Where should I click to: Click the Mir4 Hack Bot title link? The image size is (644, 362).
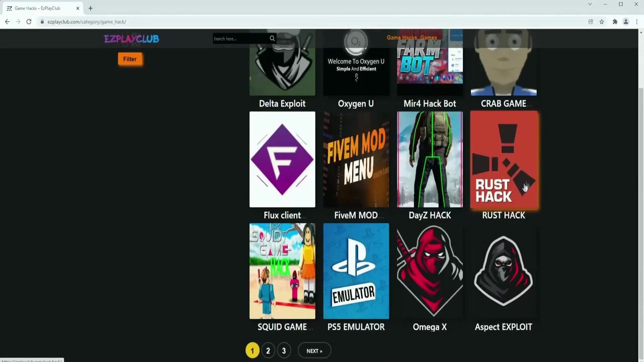[430, 104]
